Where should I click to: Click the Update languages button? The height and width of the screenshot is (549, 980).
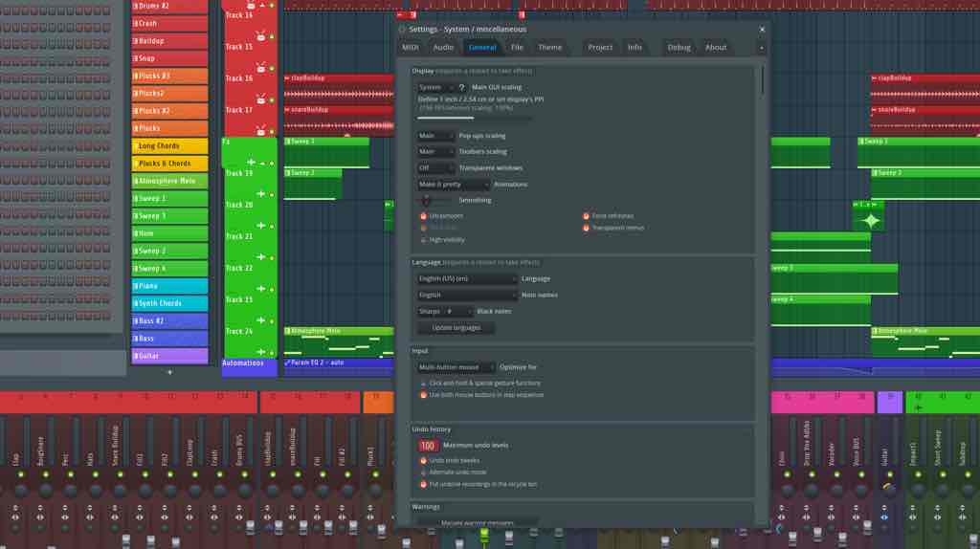[456, 328]
